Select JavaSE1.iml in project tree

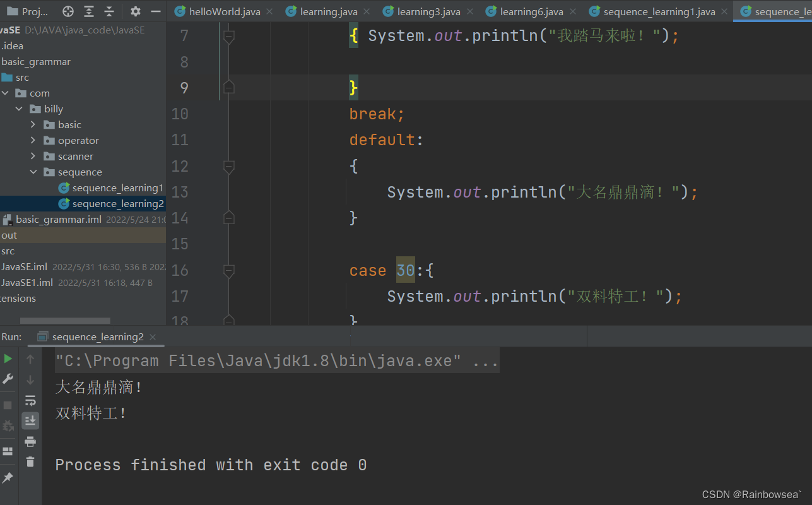click(26, 282)
